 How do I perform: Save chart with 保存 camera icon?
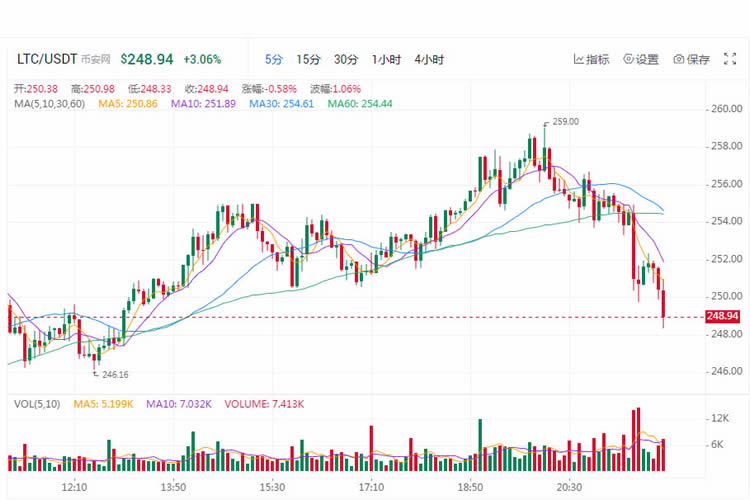coord(691,59)
